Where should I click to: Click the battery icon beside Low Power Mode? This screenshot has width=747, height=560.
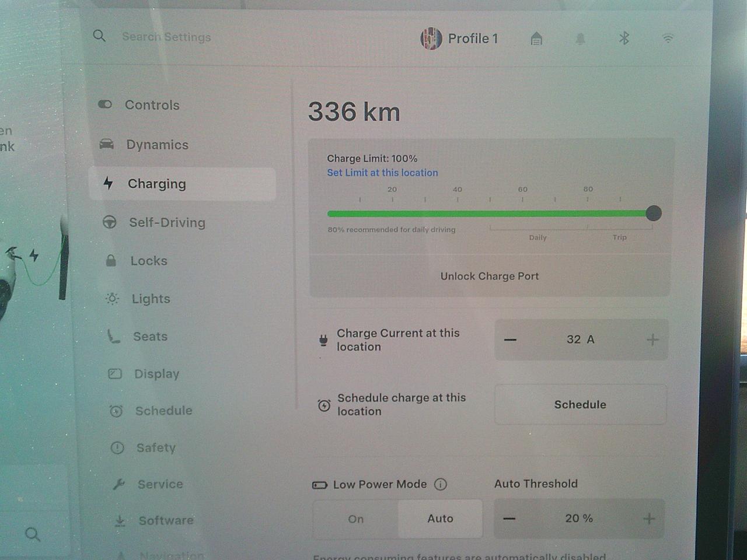[320, 485]
